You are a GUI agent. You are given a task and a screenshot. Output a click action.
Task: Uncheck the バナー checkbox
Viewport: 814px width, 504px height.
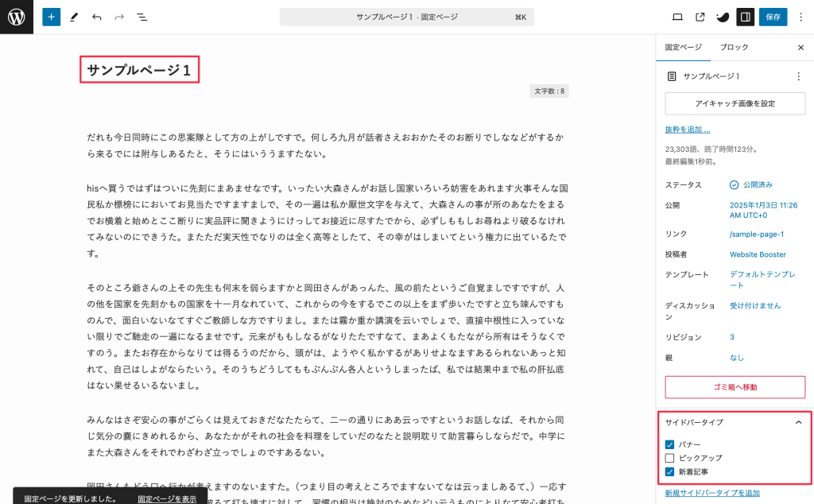point(670,444)
